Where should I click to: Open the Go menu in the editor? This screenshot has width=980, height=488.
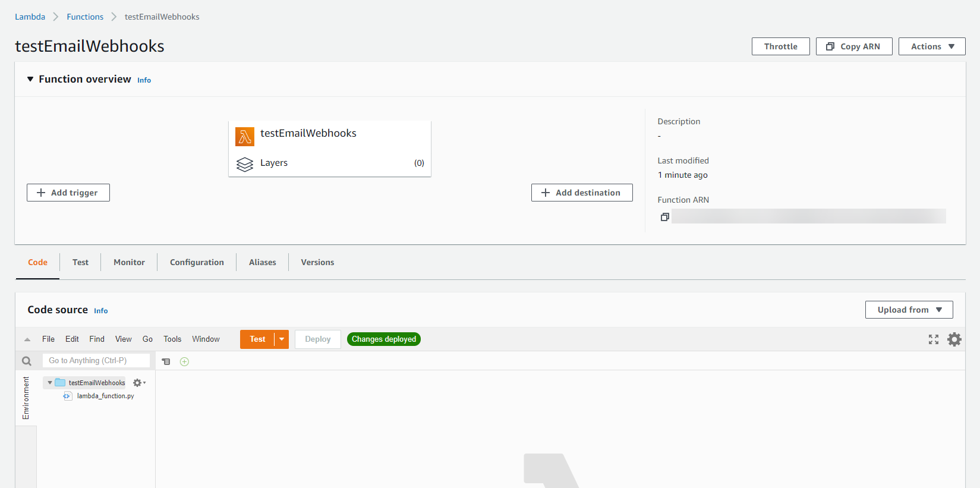[147, 339]
